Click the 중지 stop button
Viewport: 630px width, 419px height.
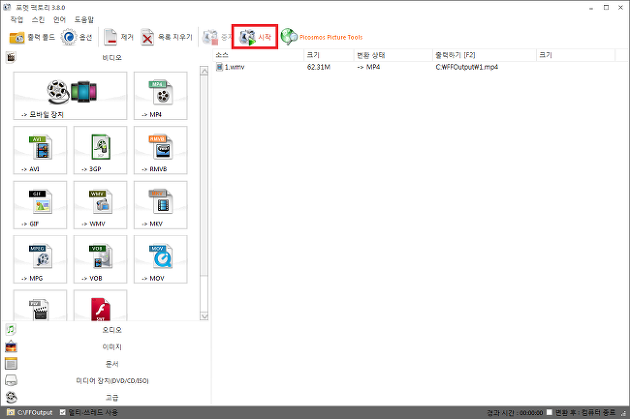(x=216, y=37)
